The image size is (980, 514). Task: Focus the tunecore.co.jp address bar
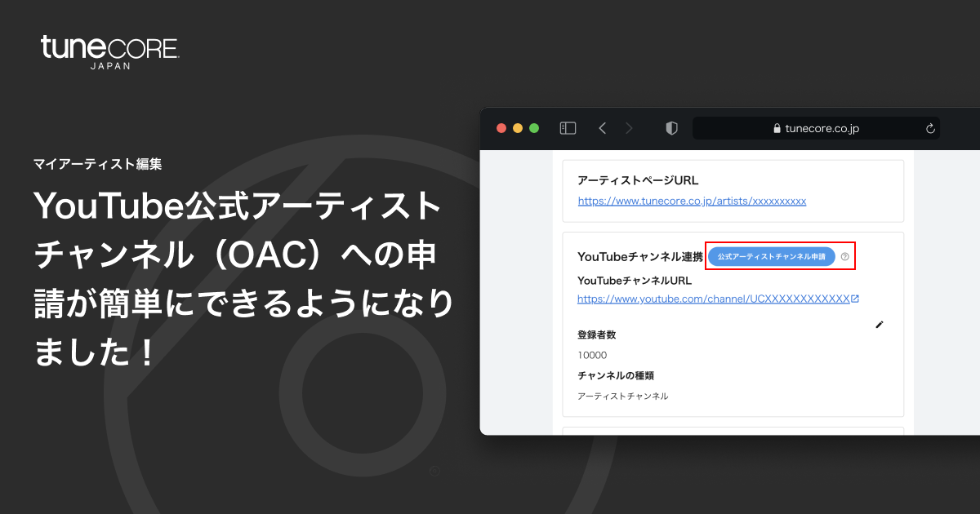[817, 128]
